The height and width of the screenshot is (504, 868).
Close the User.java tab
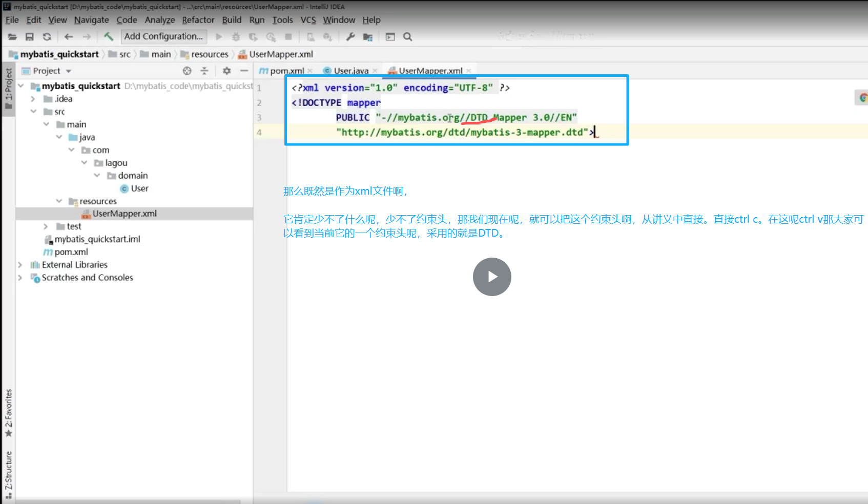[375, 71]
